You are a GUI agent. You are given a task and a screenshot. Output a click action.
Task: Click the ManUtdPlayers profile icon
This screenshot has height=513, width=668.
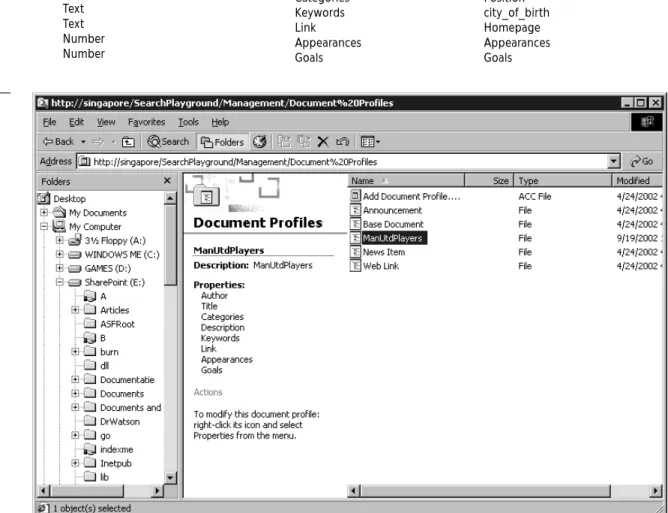click(x=355, y=238)
